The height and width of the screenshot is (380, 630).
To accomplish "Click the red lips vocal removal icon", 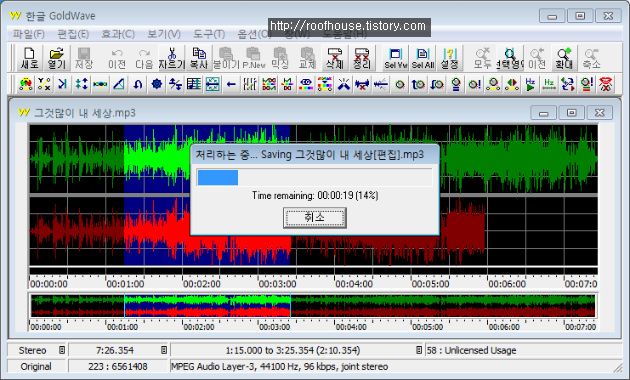I will pos(605,84).
